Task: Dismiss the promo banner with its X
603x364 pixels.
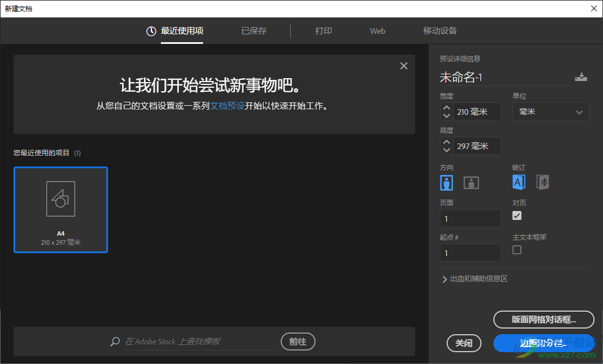Action: 404,65
